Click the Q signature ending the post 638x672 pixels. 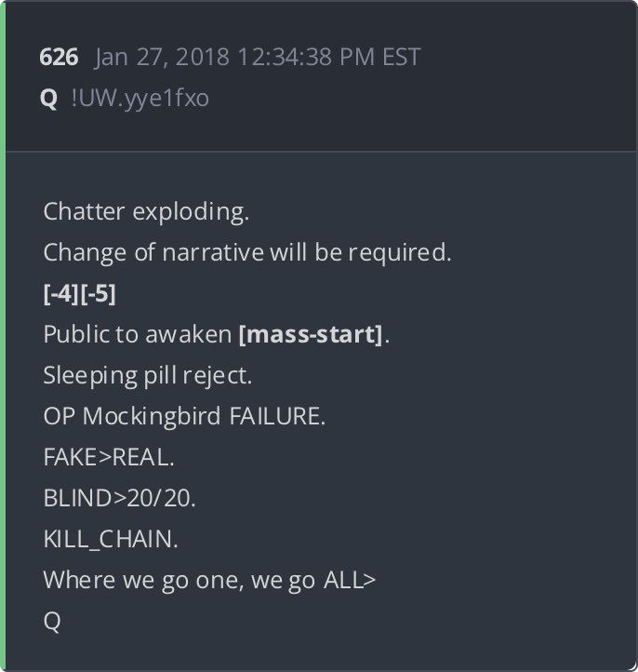pos(52,621)
